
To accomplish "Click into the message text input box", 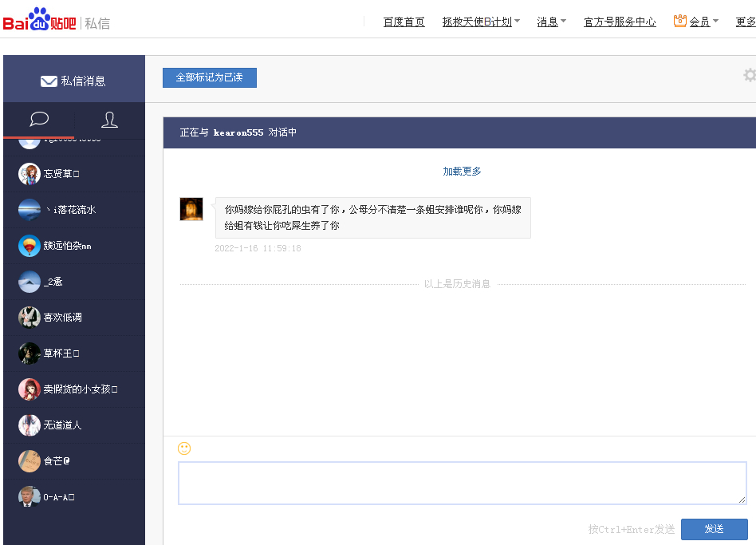I will coord(462,483).
